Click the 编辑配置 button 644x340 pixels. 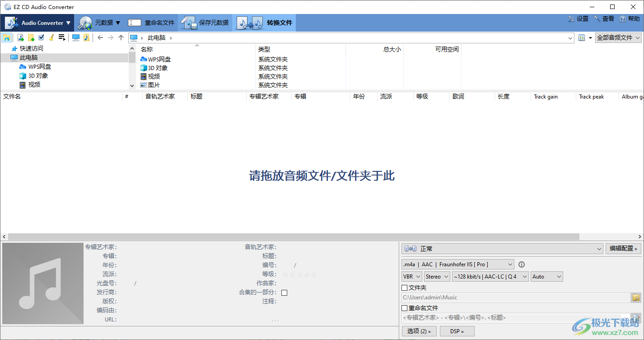point(623,249)
